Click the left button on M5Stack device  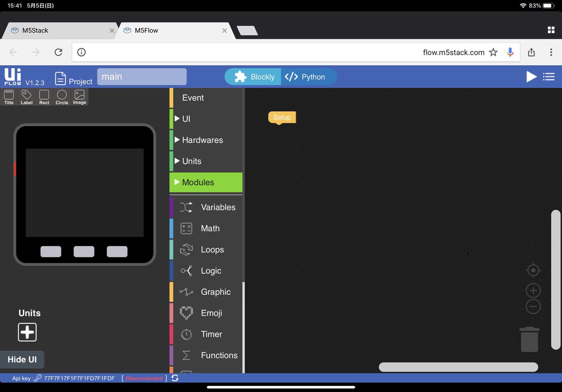[x=51, y=252]
